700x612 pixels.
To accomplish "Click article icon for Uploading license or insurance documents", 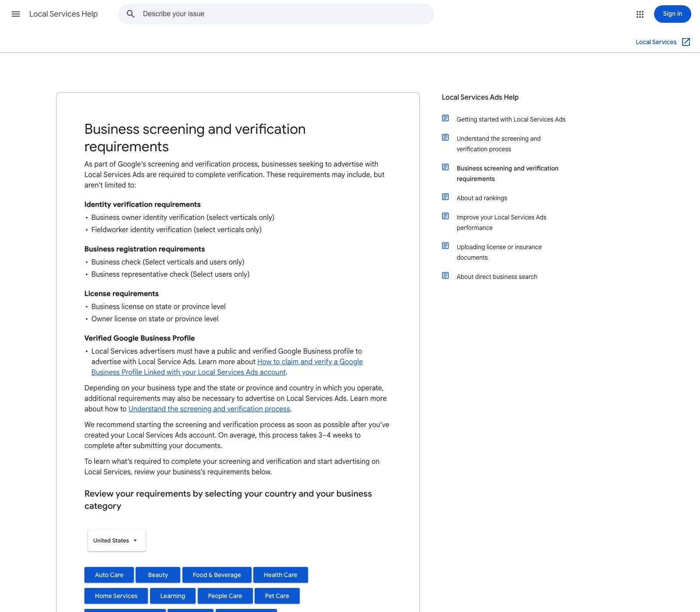I will pyautogui.click(x=445, y=246).
